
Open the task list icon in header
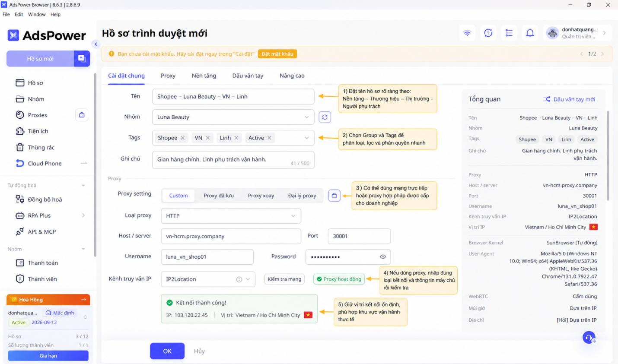point(509,33)
